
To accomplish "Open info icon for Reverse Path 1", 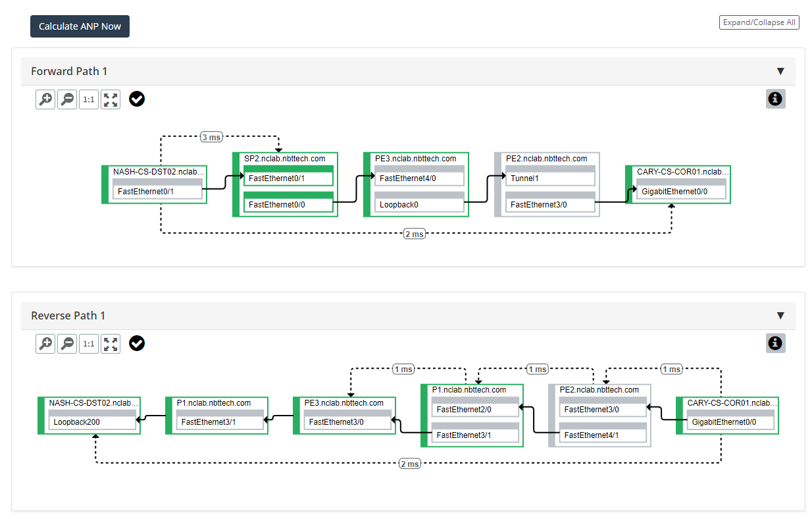I will tap(776, 343).
